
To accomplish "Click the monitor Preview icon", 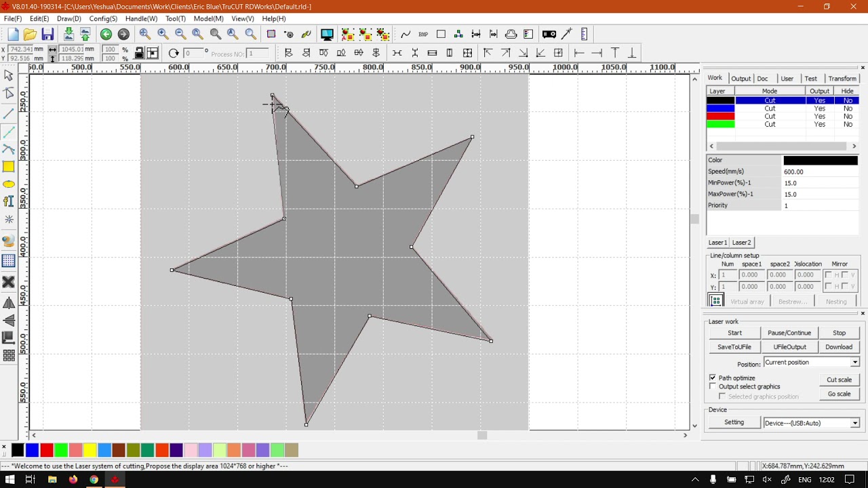I will click(x=327, y=34).
